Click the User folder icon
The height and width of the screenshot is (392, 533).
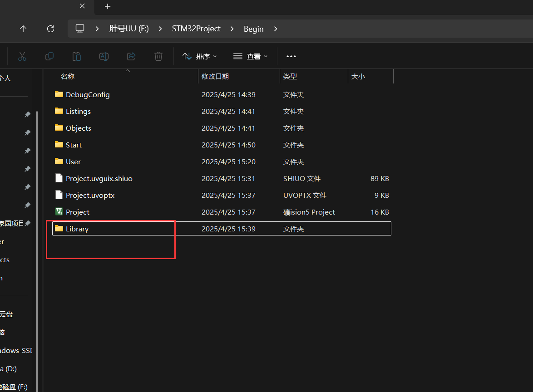click(x=59, y=161)
